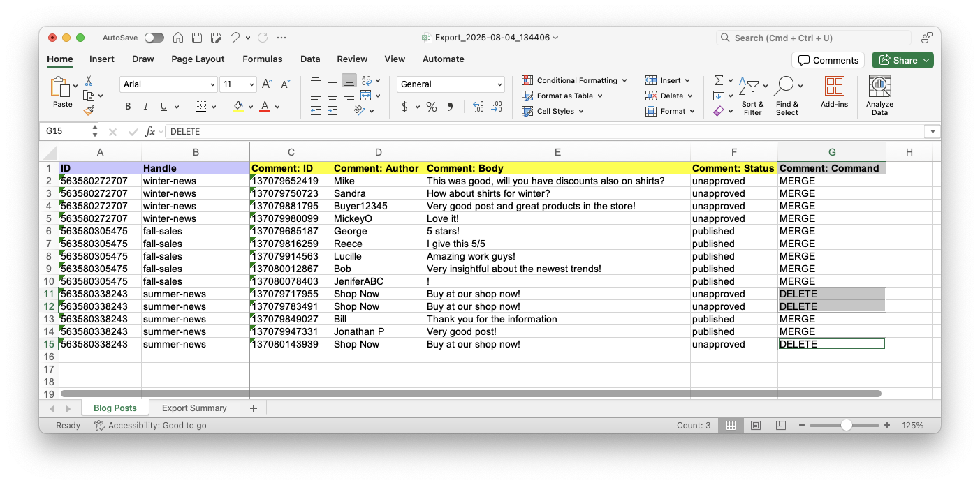Viewport: 980px width, 485px height.
Task: Click the Name Box showing G15
Action: tap(66, 131)
